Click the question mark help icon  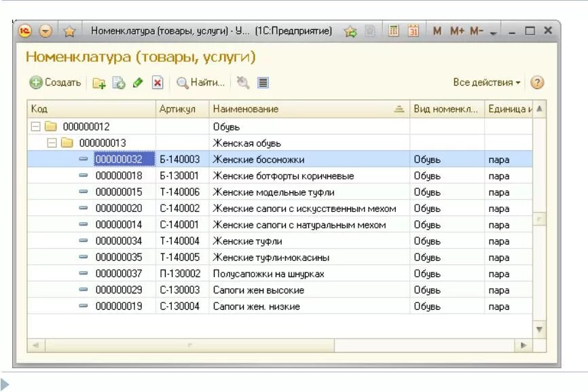click(537, 82)
